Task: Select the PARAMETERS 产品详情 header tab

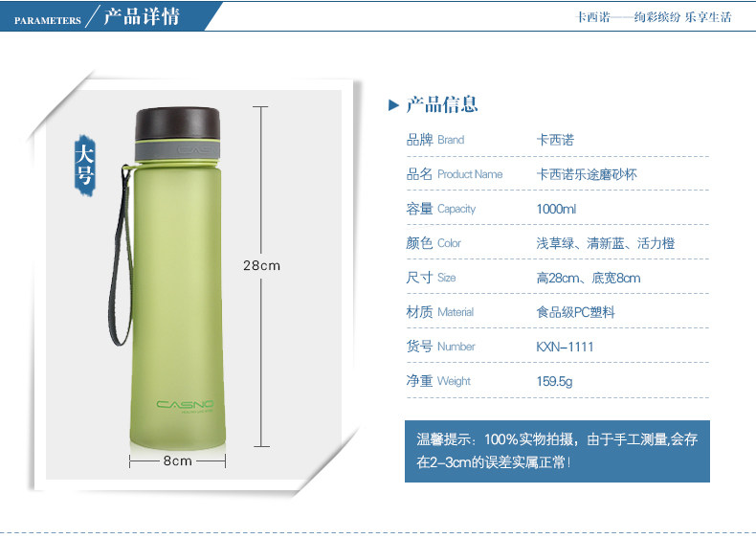Action: coord(111,16)
